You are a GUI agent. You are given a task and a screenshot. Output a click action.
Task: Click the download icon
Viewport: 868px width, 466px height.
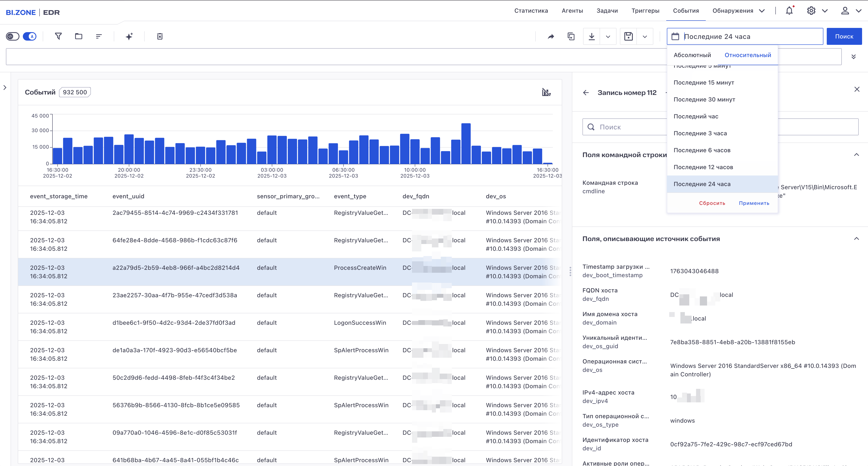click(592, 36)
